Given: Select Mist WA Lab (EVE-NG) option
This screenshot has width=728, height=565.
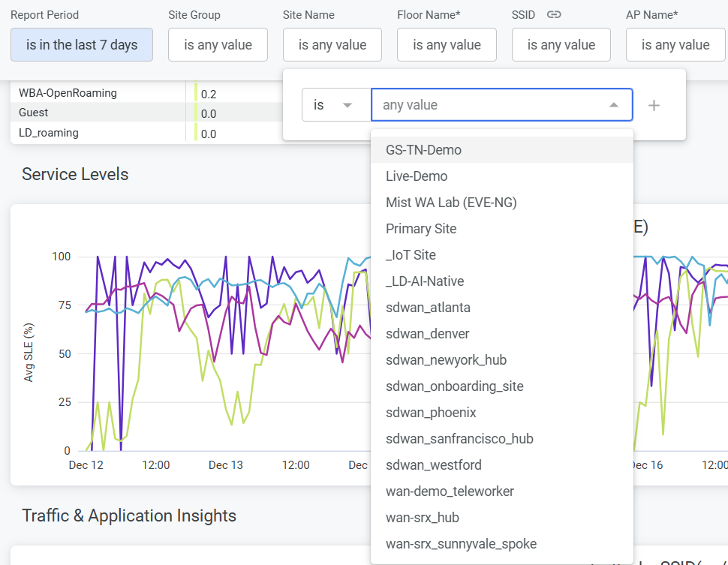Looking at the screenshot, I should tap(451, 203).
